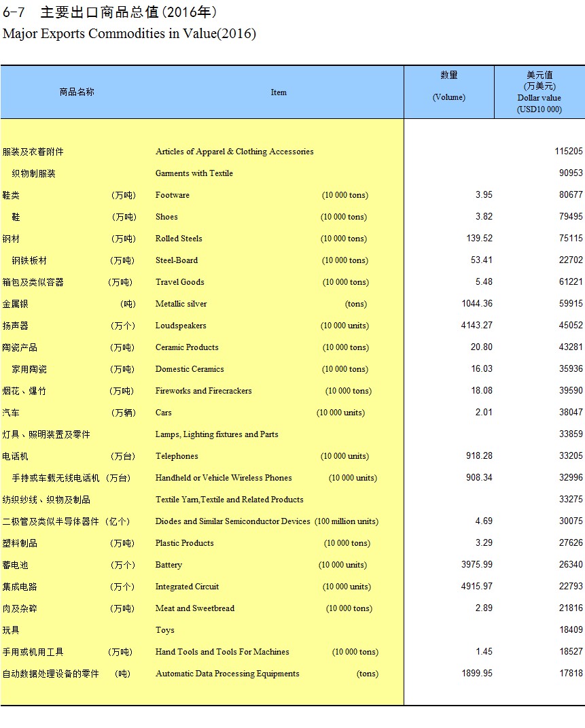This screenshot has width=585, height=728.
Task: Select the Chinese label 烟花、爆竹
Action: (x=24, y=391)
